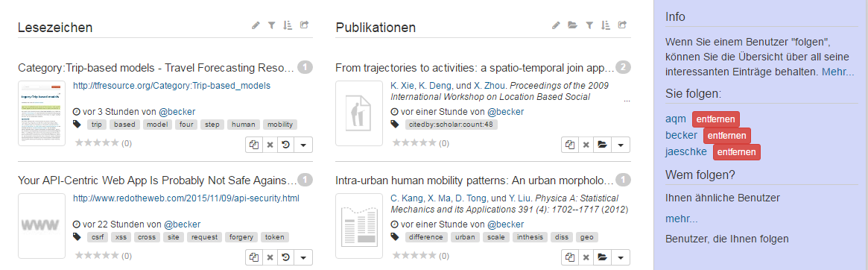Open dropdown arrow on Intra-urban publication
The height and width of the screenshot is (270, 868).
(621, 257)
